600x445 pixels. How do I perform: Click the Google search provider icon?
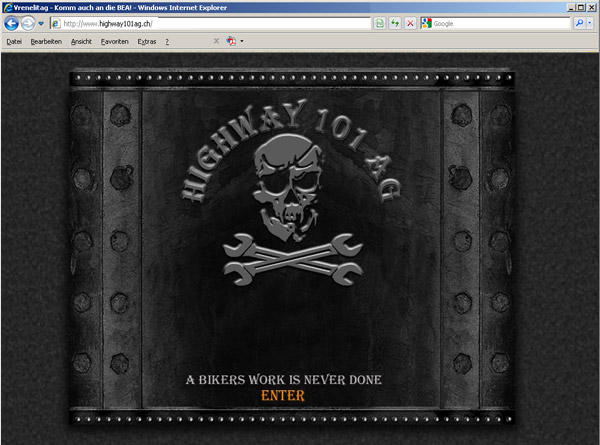(426, 24)
